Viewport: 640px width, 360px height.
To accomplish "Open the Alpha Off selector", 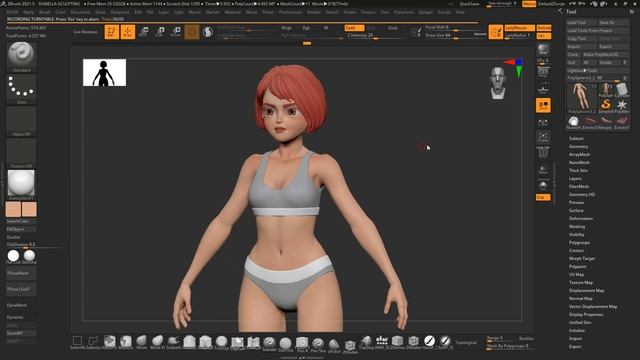I will pyautogui.click(x=21, y=121).
